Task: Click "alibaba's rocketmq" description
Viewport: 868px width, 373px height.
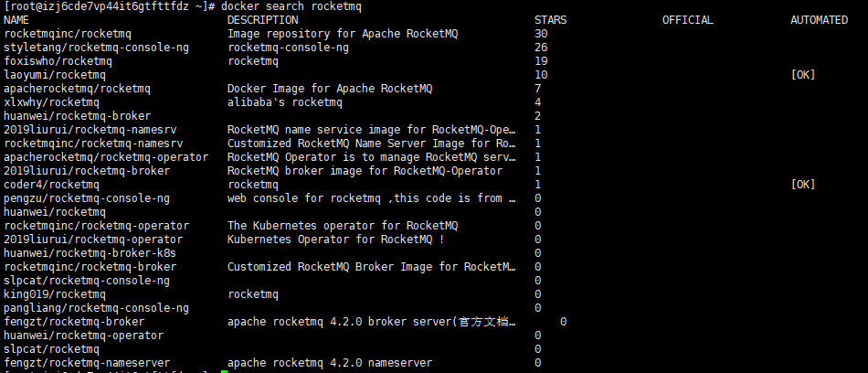Action: point(285,102)
